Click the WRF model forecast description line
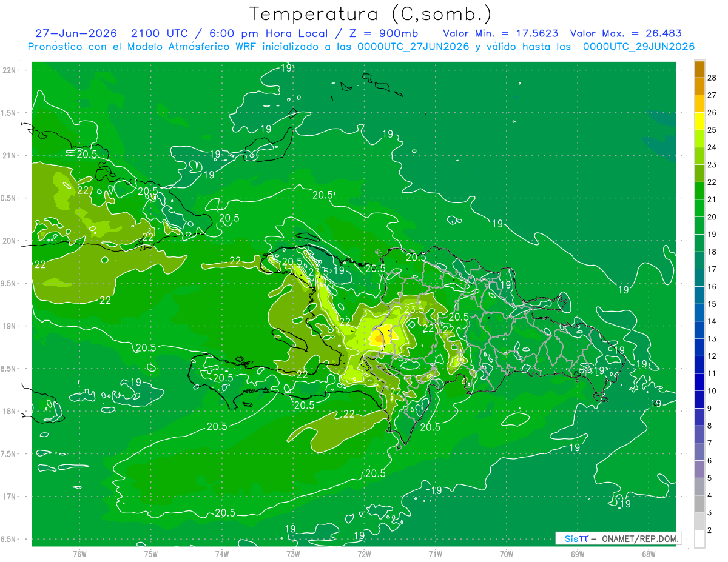 361,47
